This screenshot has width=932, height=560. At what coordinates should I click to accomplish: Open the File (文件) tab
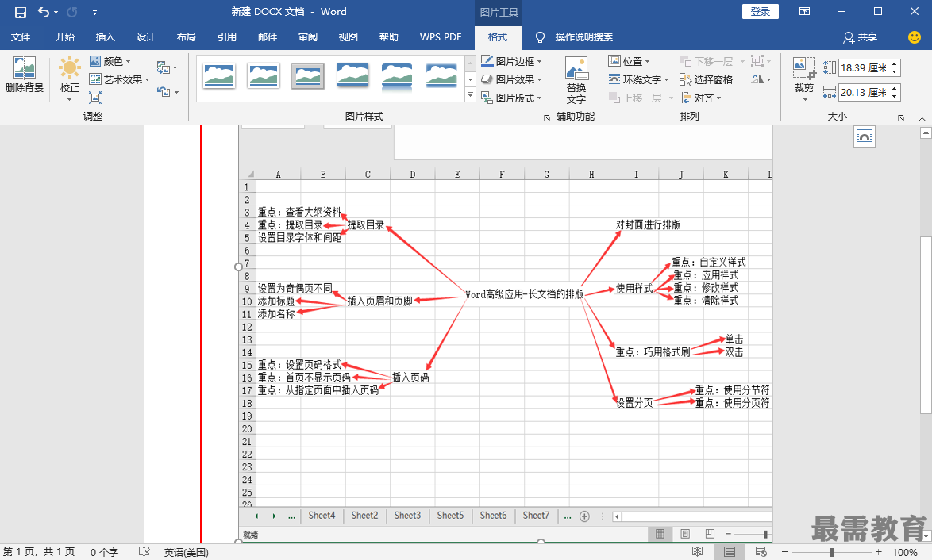20,36
